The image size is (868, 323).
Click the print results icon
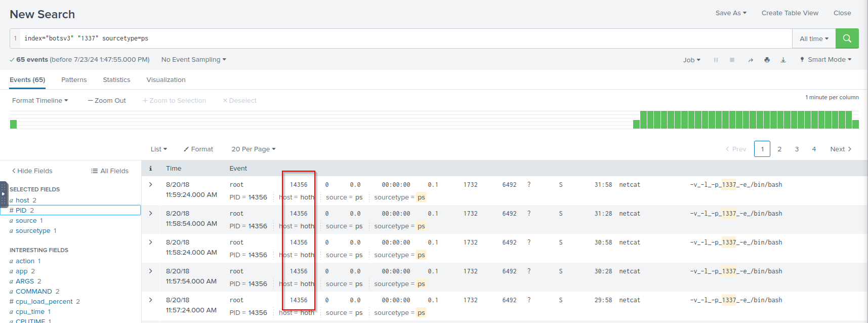(x=767, y=60)
